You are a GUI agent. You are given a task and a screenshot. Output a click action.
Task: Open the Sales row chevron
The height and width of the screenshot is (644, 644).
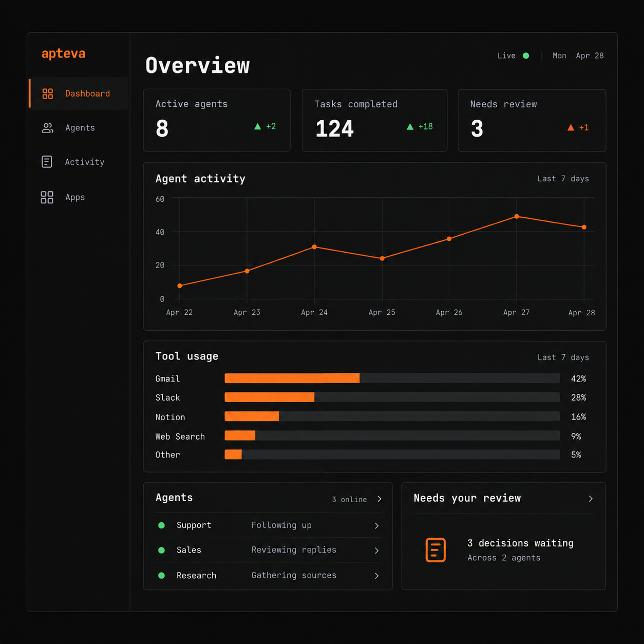376,551
